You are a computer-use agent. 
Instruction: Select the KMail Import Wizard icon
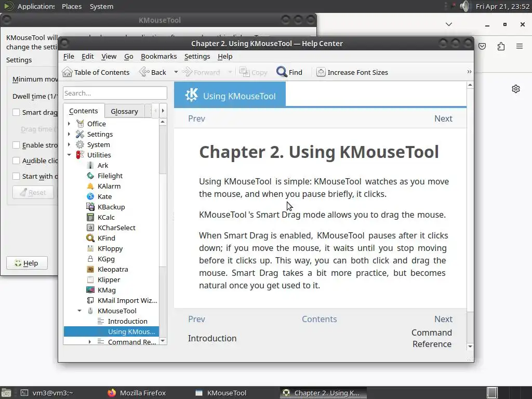tap(90, 301)
